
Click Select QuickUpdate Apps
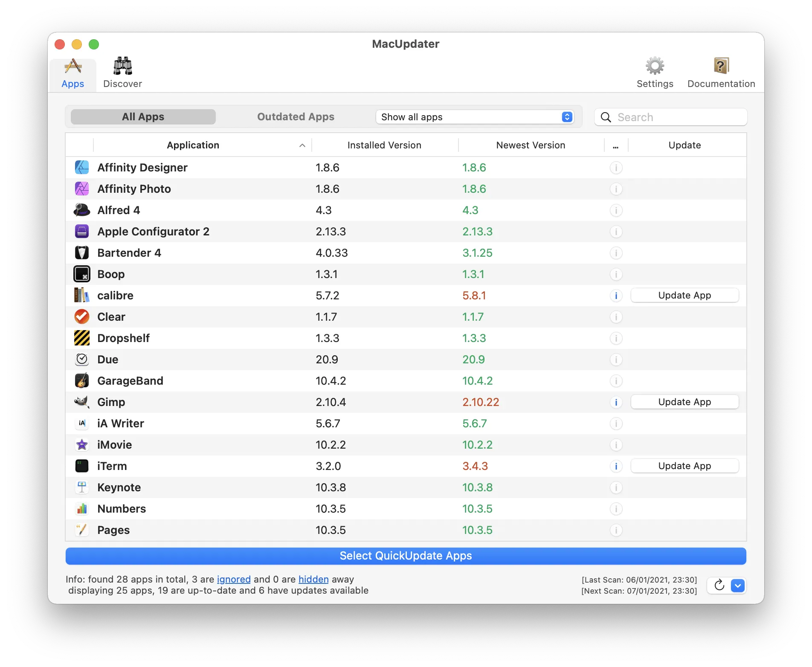tap(406, 556)
